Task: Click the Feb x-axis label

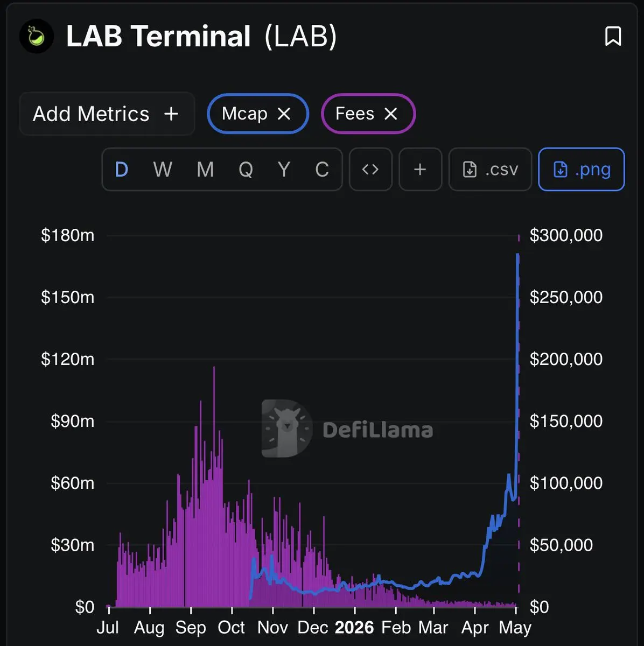Action: 396,627
